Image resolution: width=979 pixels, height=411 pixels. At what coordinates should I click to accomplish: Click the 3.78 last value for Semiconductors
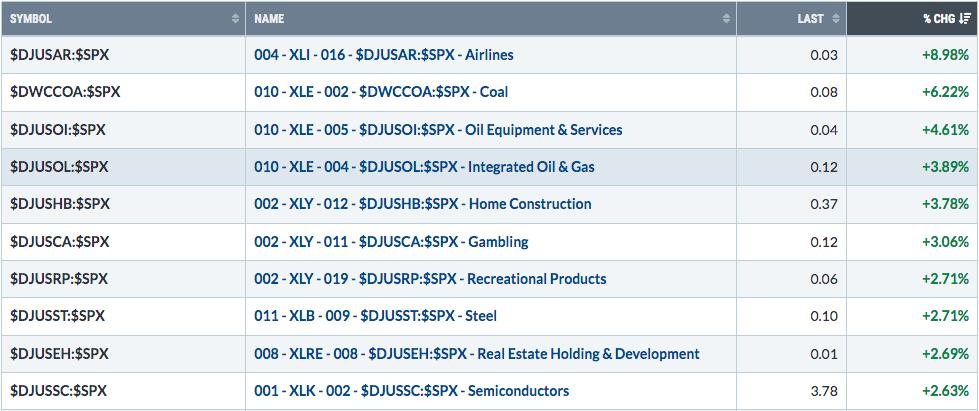[x=826, y=391]
